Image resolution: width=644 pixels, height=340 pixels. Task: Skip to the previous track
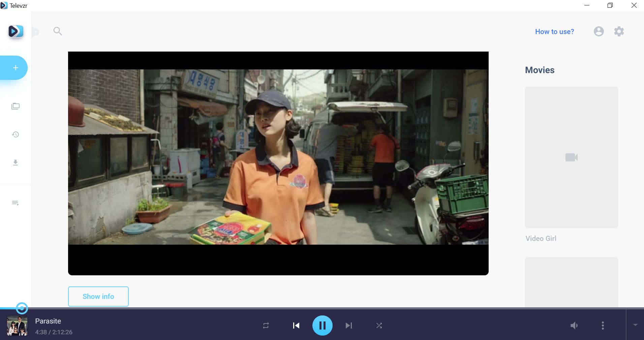pyautogui.click(x=296, y=326)
